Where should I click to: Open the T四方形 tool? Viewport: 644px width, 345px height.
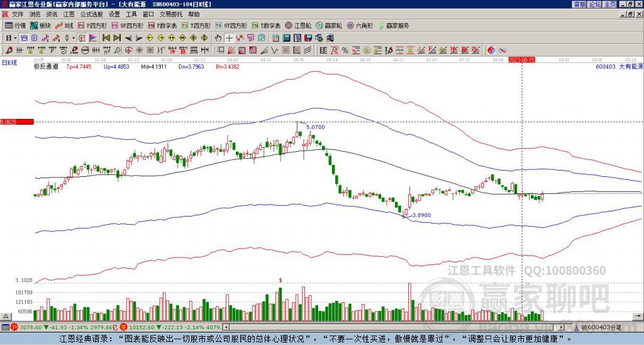tap(196, 25)
